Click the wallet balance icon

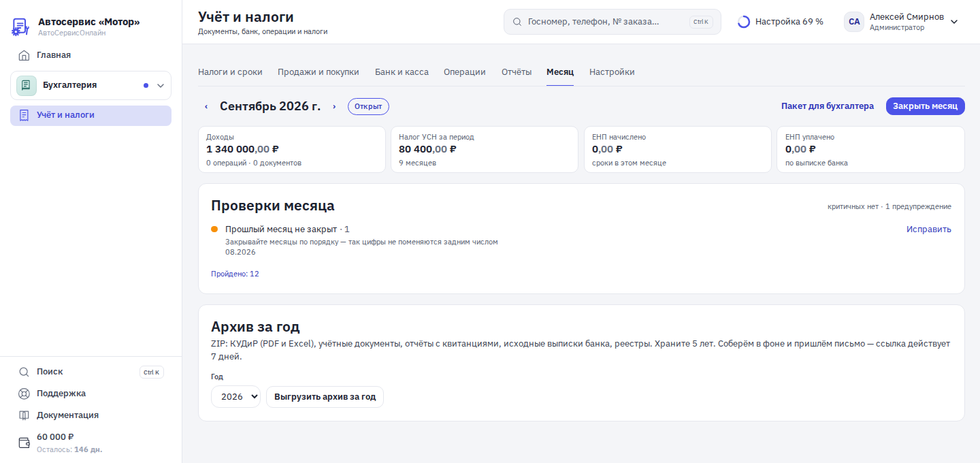tap(24, 443)
